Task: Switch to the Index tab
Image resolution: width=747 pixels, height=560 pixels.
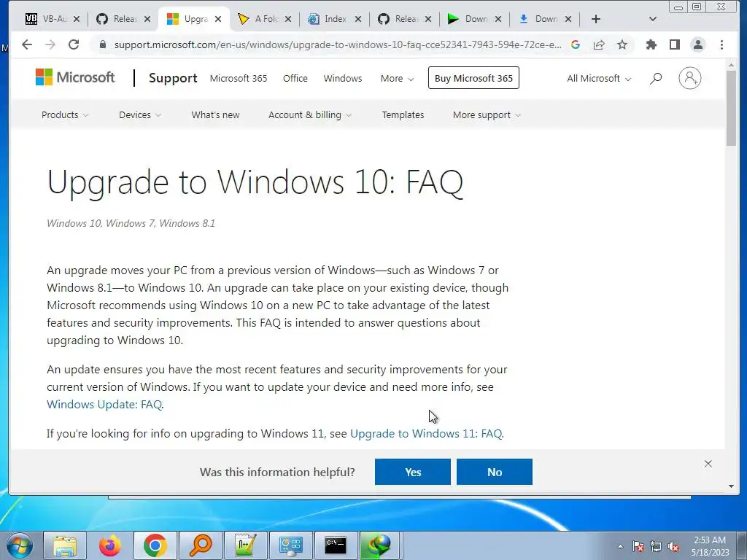Action: (x=334, y=19)
